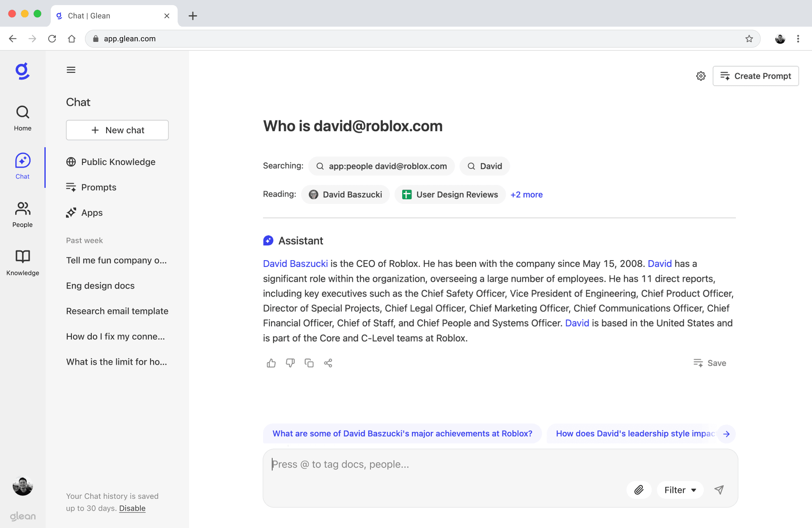
Task: Open 'Tell me fun company o...' chat
Action: pos(117,260)
